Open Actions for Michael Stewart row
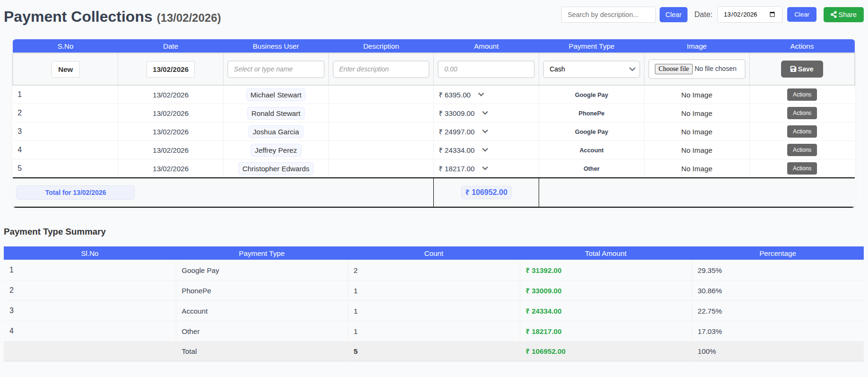Image resolution: width=868 pixels, height=377 pixels. pyautogui.click(x=802, y=95)
